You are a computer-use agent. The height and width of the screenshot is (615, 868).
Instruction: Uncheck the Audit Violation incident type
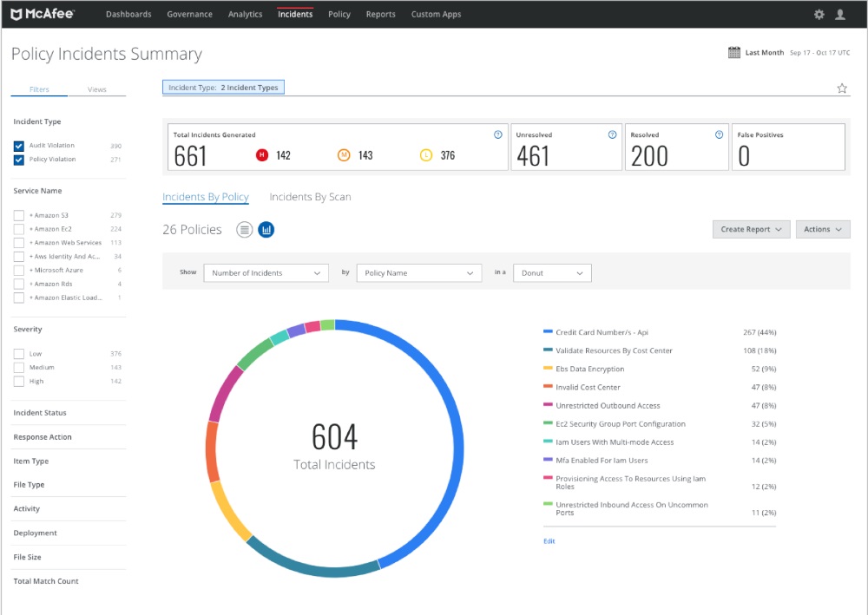tap(19, 145)
